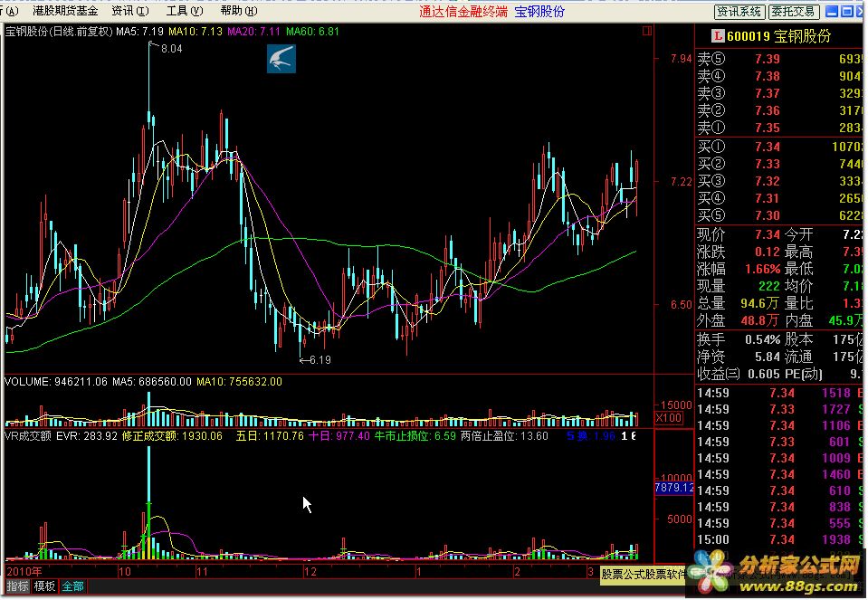868x600 pixels.
Task: Click the 收益(三) 0.605 value
Action: click(x=763, y=374)
